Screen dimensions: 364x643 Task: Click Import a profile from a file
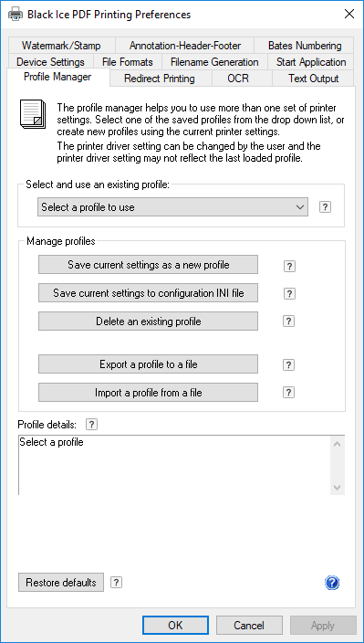148,393
